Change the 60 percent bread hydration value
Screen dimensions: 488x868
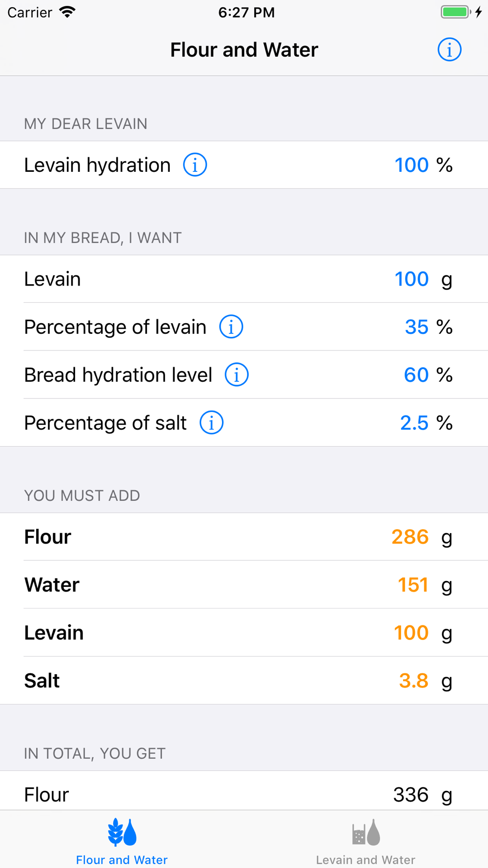[x=416, y=375]
